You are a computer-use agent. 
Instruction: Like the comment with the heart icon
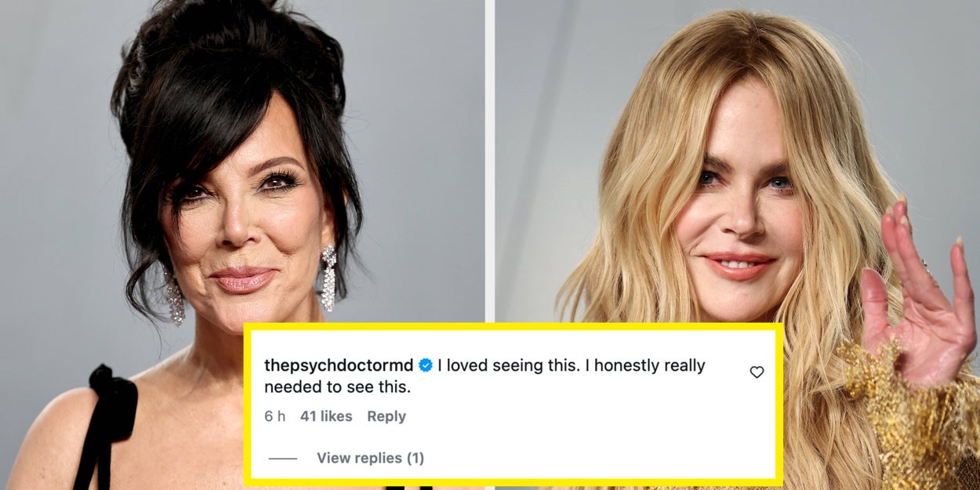[757, 372]
